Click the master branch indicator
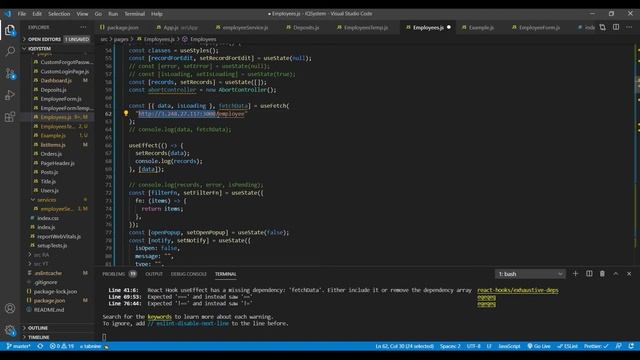Viewport: 640px width, 360px height. (x=19, y=346)
